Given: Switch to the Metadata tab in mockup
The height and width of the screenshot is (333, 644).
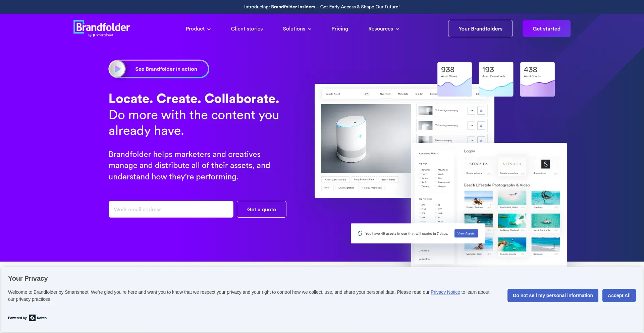Looking at the screenshot, I should point(403,94).
